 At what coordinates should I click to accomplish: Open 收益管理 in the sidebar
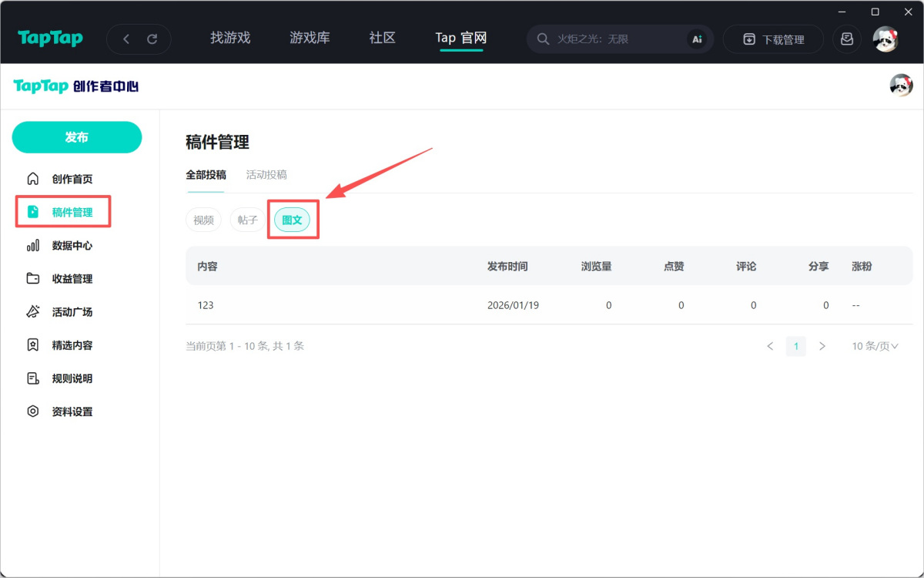click(72, 279)
